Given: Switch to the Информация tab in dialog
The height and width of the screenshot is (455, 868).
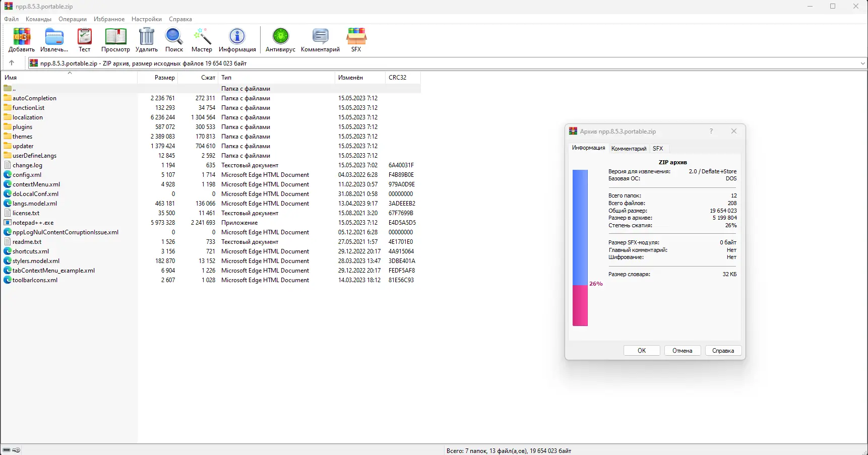Looking at the screenshot, I should pos(588,148).
